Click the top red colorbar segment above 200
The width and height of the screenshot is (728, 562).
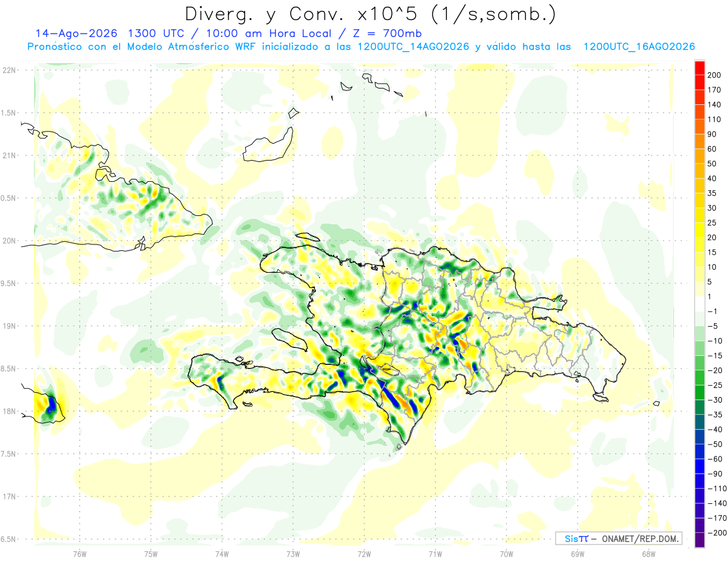pos(699,68)
